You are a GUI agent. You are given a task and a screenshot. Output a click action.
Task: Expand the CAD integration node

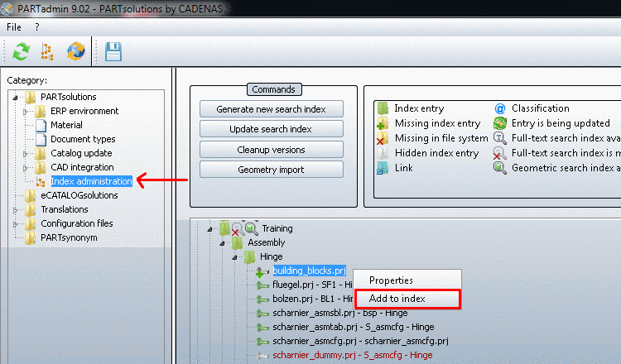[x=26, y=168]
